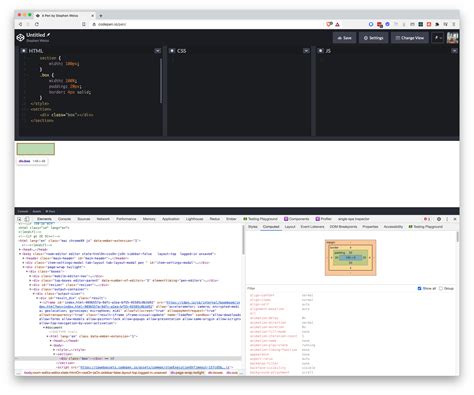Screen dimensions: 474x395
Task: Click the iframe src URL link
Action: tap(203, 302)
